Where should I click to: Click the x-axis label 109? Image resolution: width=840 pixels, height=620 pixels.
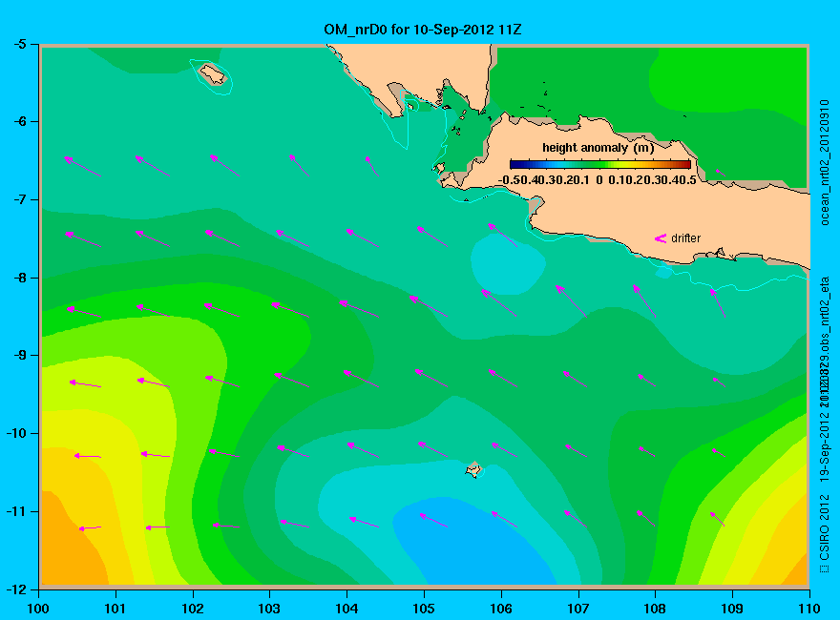coord(732,609)
